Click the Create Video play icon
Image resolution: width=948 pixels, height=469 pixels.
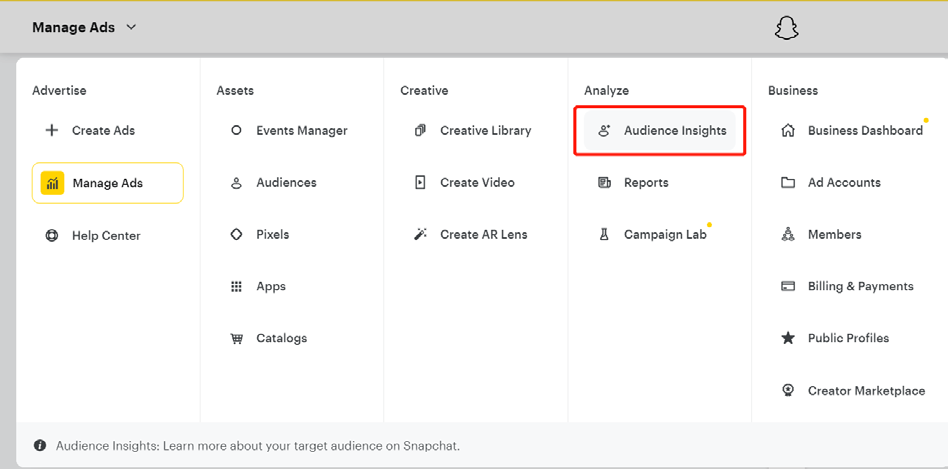[420, 183]
